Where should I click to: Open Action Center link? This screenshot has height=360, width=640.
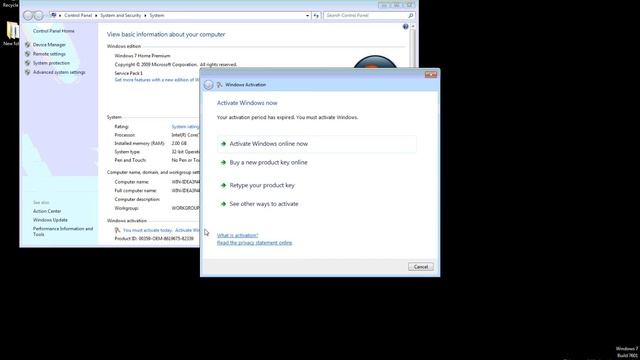(x=47, y=211)
